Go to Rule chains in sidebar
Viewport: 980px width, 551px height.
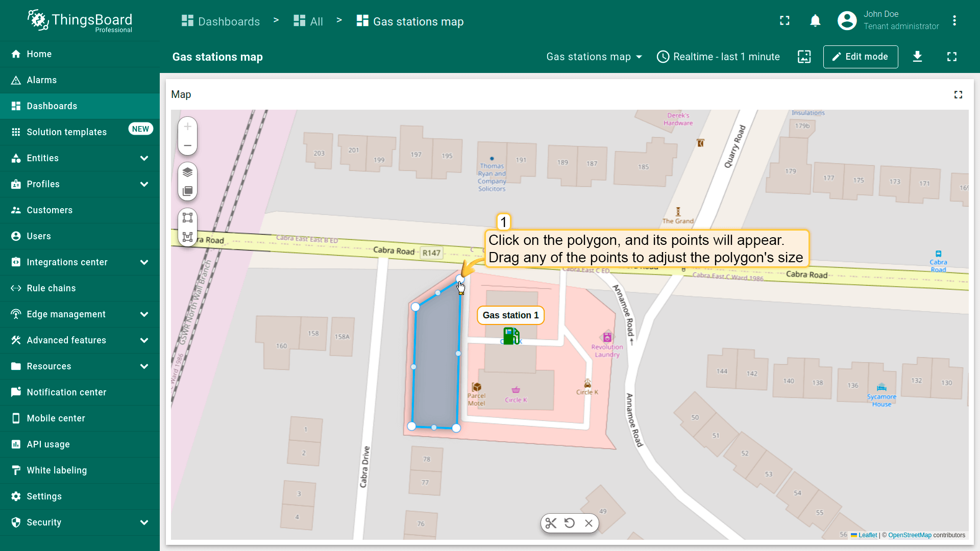tap(51, 288)
